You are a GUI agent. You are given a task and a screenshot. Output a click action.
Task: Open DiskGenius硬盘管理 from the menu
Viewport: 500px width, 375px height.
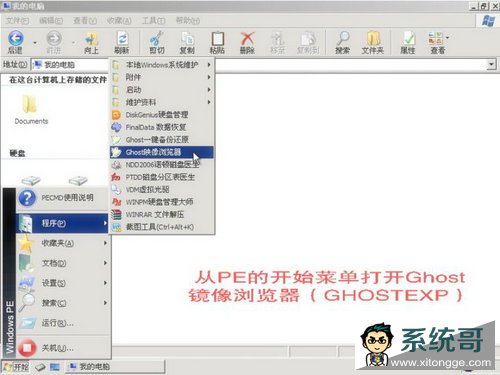pyautogui.click(x=162, y=115)
